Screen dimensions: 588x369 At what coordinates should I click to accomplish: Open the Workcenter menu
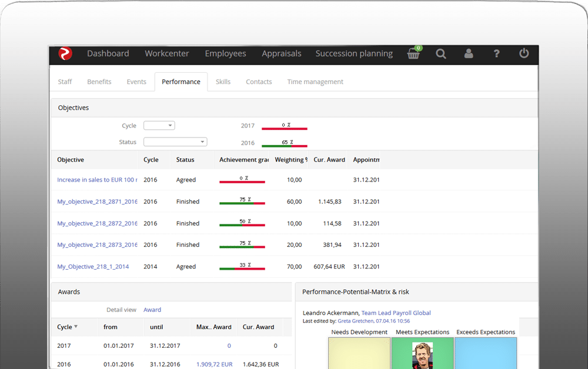[167, 53]
